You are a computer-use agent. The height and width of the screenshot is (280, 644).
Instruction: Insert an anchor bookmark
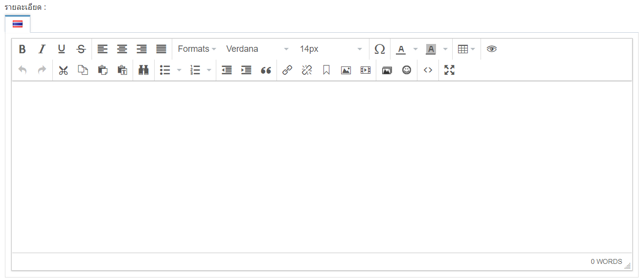[x=326, y=70]
